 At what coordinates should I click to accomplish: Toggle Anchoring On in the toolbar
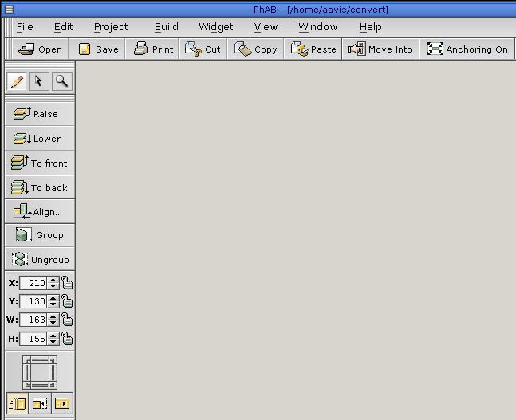pos(467,49)
